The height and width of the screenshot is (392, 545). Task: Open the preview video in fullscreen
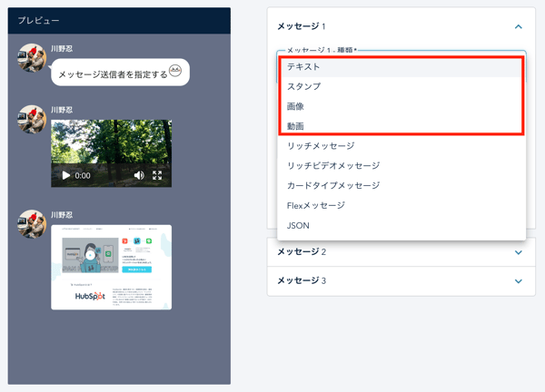[x=157, y=175]
